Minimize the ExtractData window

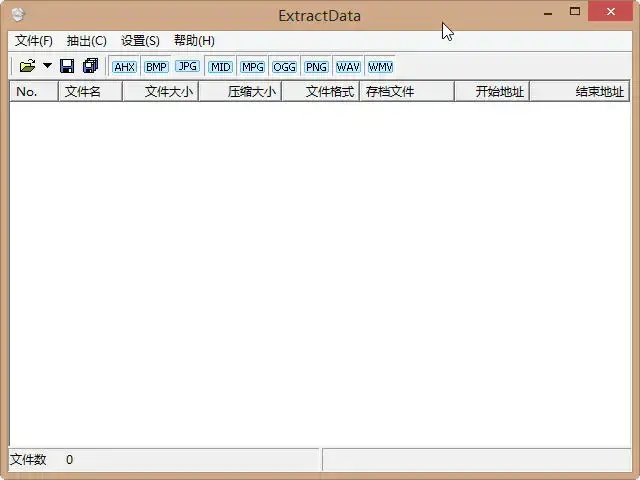point(548,14)
